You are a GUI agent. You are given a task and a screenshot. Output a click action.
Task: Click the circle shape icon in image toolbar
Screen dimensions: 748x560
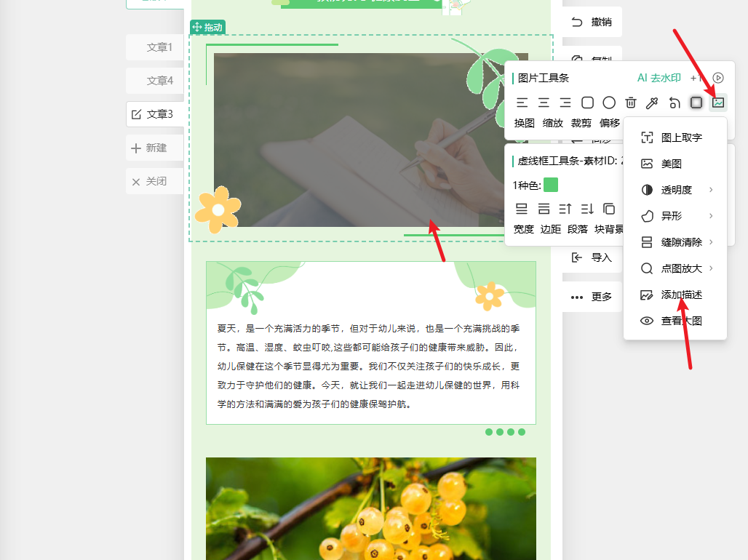click(x=609, y=103)
